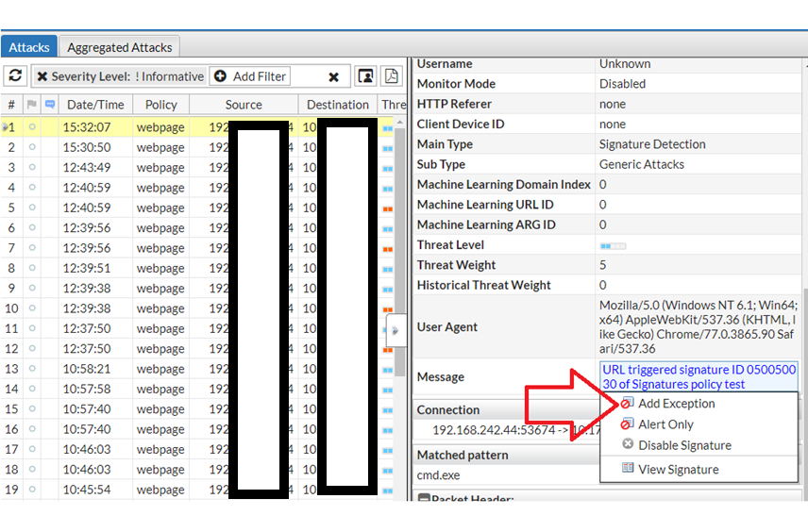Toggle the flag marker on row 2
This screenshot has width=808, height=532.
click(x=32, y=148)
